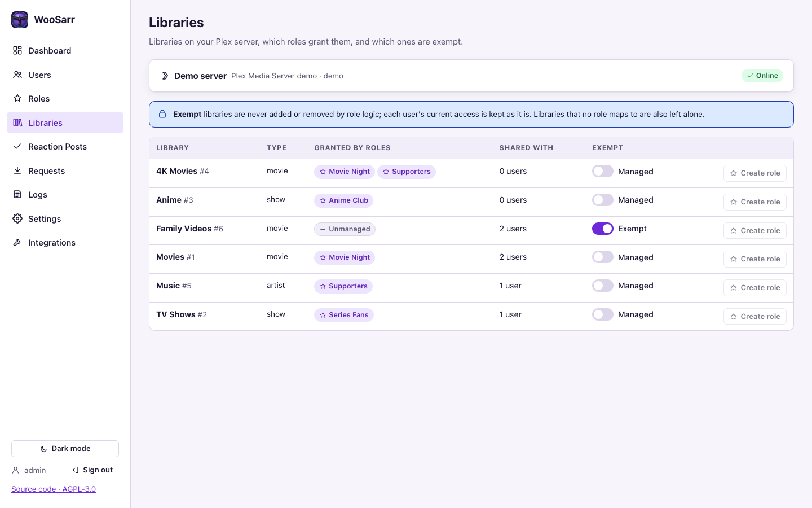812x508 pixels.
Task: Open the Dashboard page
Action: tap(65, 51)
